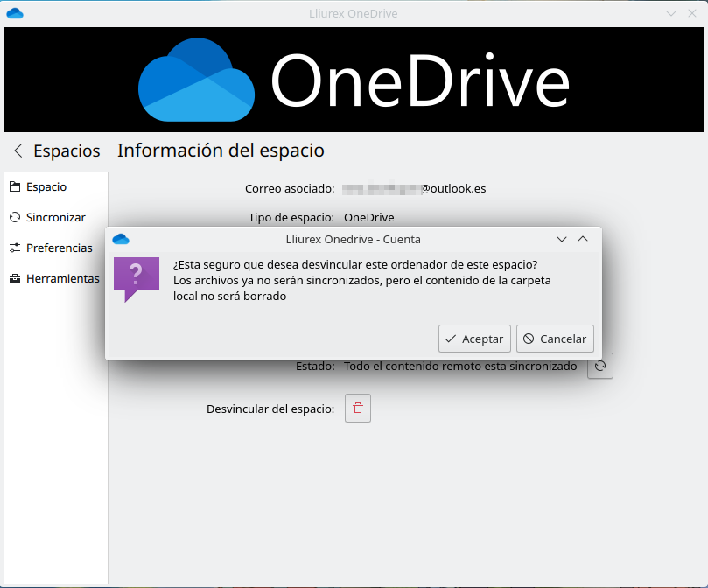Refresh sync status with the circular arrows icon
Screen dimensions: 708x588
click(x=600, y=367)
